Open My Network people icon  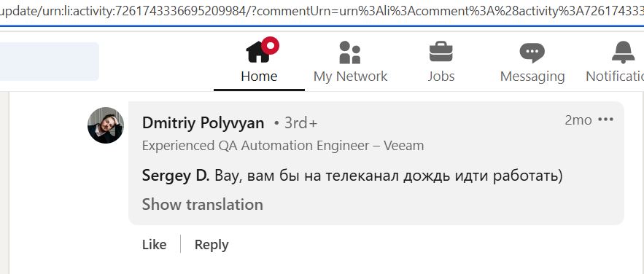coord(350,52)
